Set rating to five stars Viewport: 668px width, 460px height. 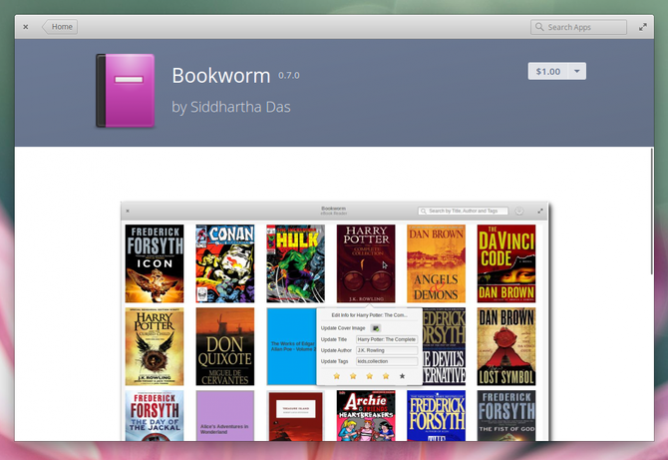(x=402, y=376)
